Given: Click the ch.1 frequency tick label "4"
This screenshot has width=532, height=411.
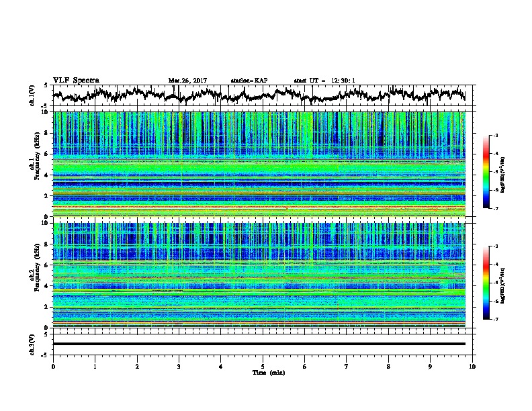Looking at the screenshot, I should coord(46,175).
